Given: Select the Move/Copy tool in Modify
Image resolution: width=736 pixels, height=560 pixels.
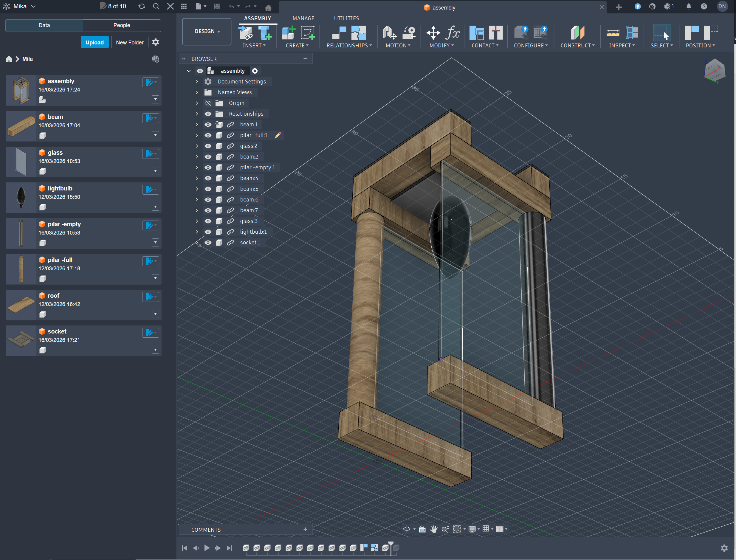Looking at the screenshot, I should pos(433,33).
